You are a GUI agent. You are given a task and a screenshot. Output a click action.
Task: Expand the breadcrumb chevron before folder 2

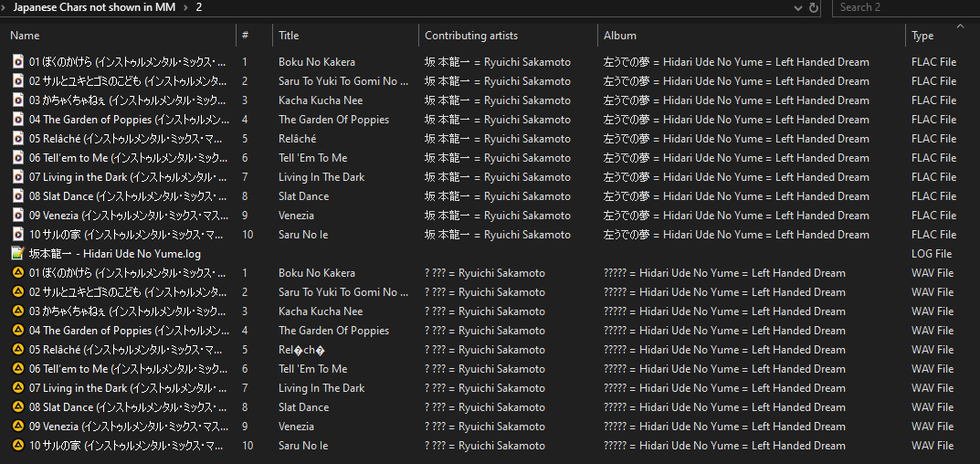tap(186, 7)
